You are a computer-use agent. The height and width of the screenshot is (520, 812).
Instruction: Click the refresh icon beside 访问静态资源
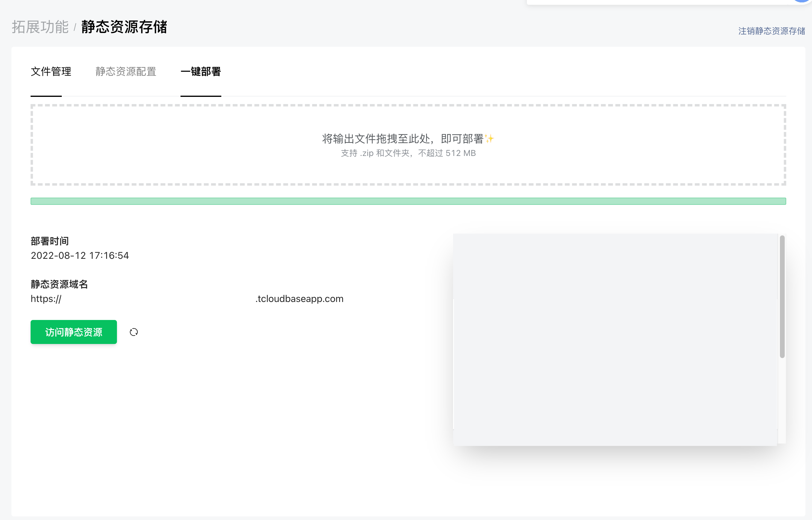(x=134, y=332)
